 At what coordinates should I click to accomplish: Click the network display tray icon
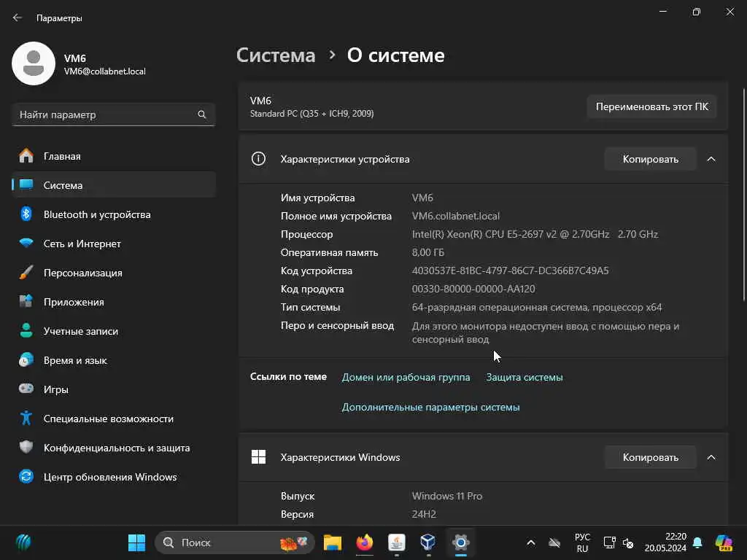coord(609,542)
